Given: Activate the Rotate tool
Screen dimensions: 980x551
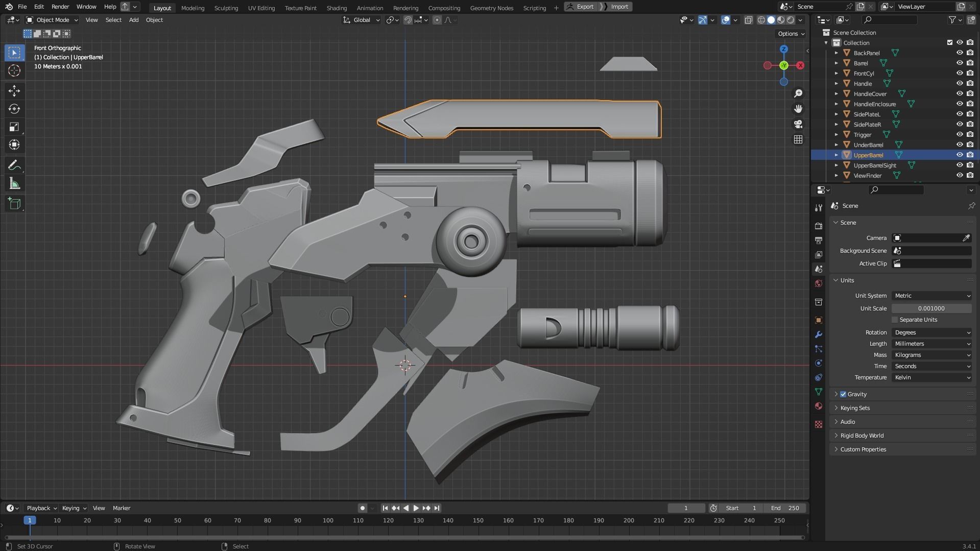Looking at the screenshot, I should pos(14,109).
